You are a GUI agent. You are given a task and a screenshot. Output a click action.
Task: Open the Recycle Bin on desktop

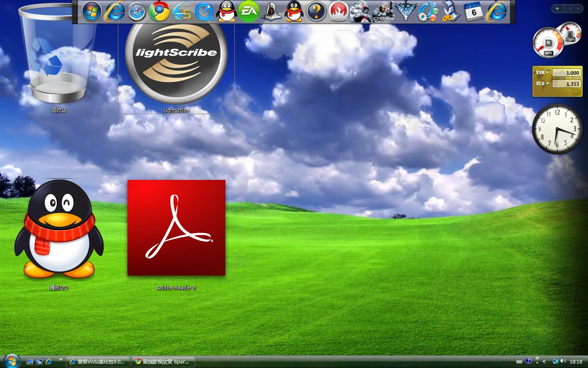click(58, 57)
